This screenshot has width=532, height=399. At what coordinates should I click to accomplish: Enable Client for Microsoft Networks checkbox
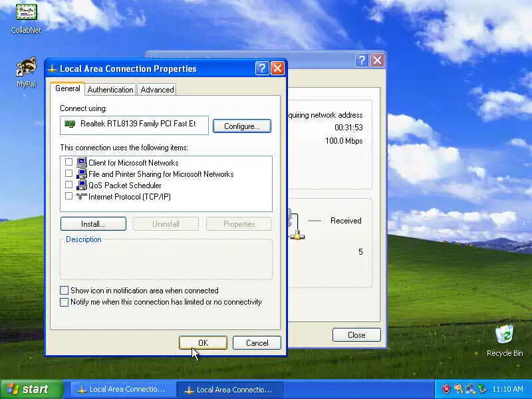click(68, 162)
